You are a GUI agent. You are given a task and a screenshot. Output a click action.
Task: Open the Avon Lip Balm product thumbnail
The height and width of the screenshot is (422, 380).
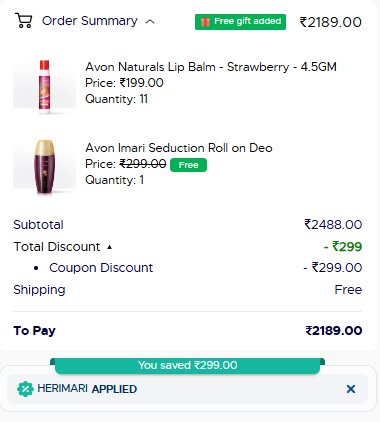pyautogui.click(x=44, y=87)
